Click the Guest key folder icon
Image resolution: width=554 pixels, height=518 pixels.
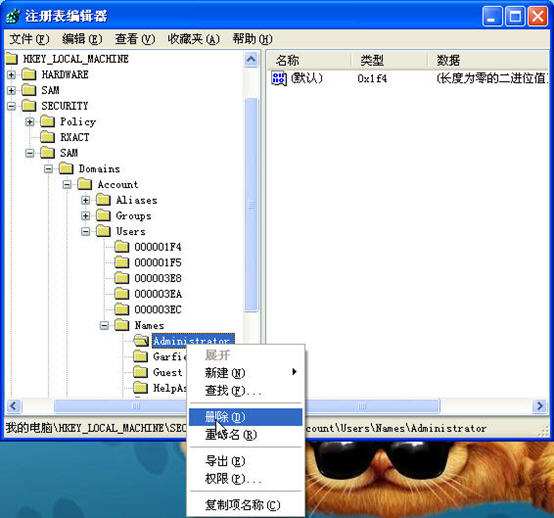pyautogui.click(x=140, y=372)
